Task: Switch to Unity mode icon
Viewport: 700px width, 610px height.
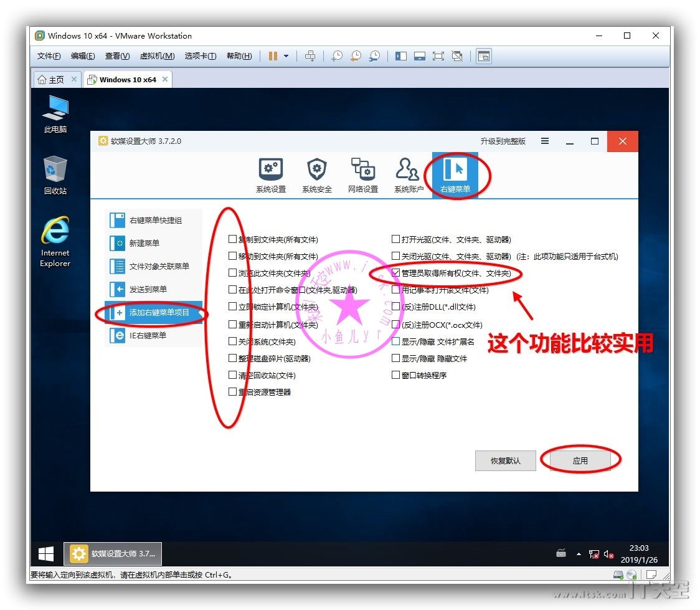Action: [457, 56]
